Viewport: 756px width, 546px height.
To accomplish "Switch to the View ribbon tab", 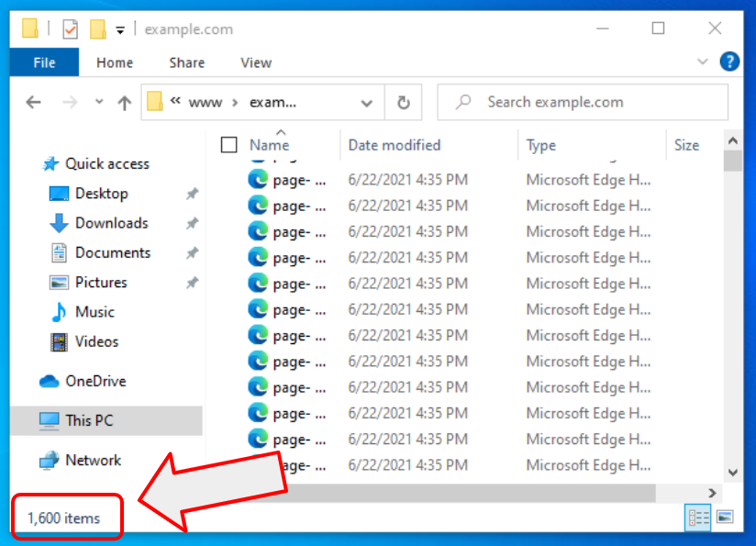I will pyautogui.click(x=256, y=62).
